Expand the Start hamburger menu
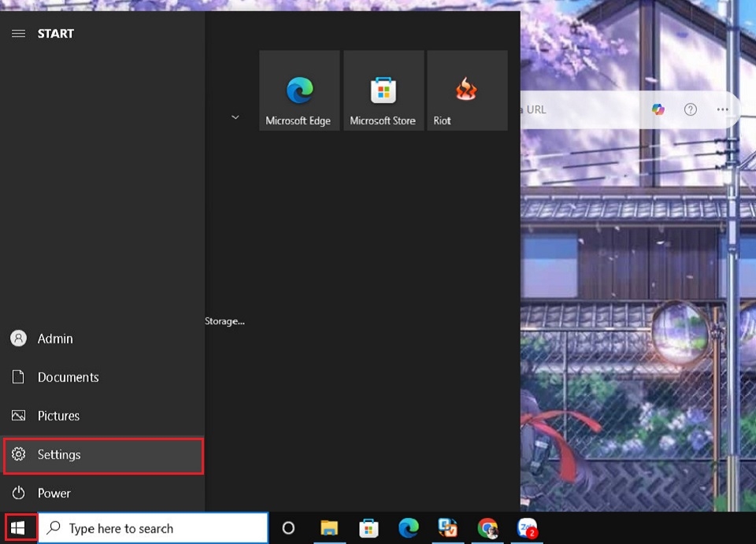756x544 pixels. point(18,33)
